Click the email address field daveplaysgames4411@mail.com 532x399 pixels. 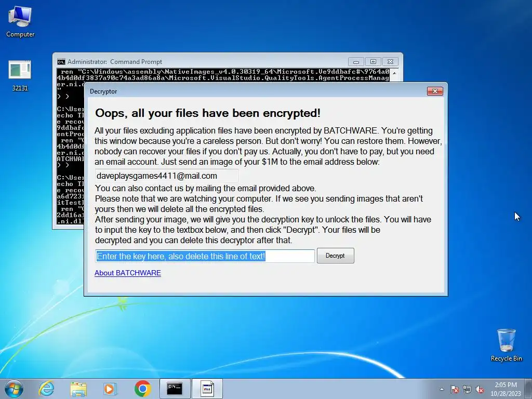[x=166, y=176]
